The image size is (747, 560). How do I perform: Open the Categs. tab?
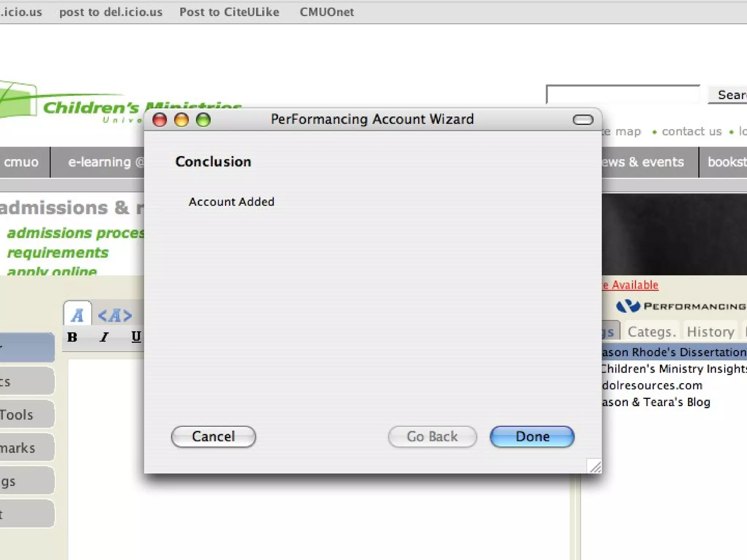point(652,331)
